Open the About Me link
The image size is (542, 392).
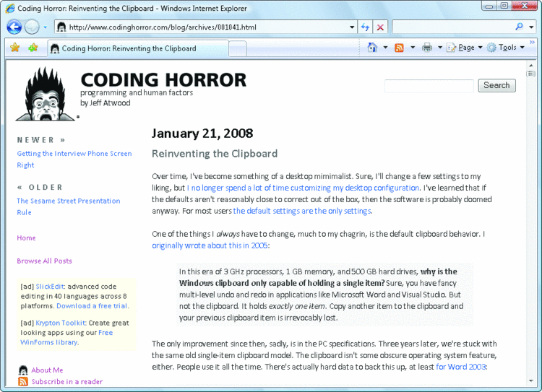[48, 370]
